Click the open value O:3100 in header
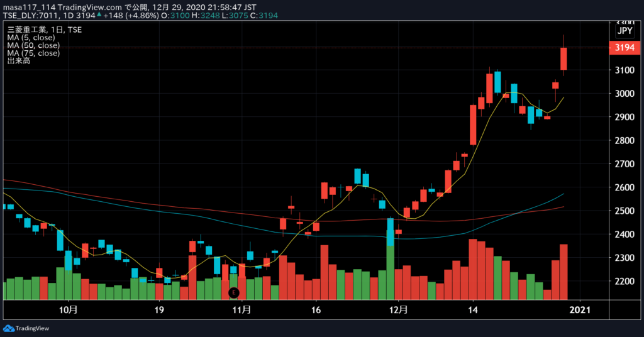The height and width of the screenshot is (337, 644). (175, 16)
